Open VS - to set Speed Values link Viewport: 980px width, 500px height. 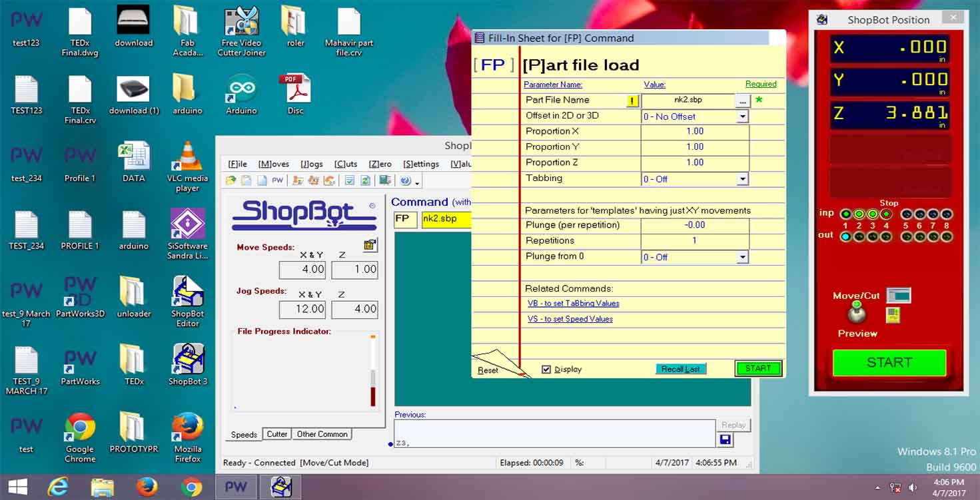pos(570,319)
